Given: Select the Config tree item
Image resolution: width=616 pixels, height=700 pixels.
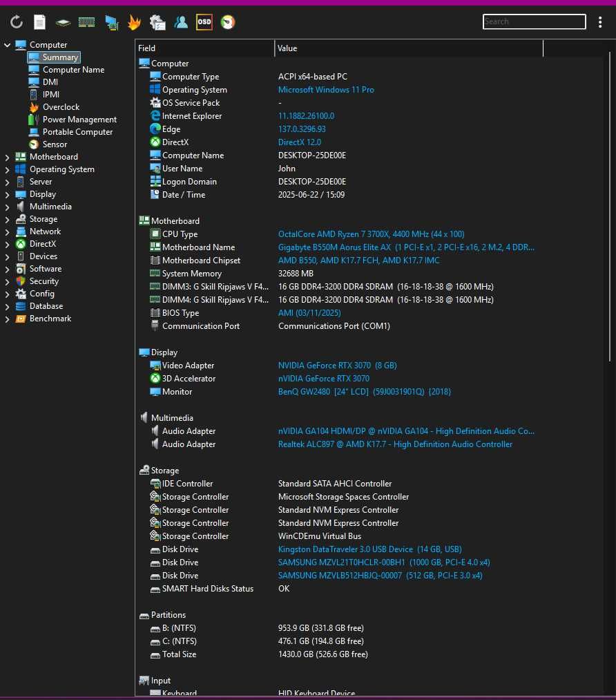Looking at the screenshot, I should point(35,294).
